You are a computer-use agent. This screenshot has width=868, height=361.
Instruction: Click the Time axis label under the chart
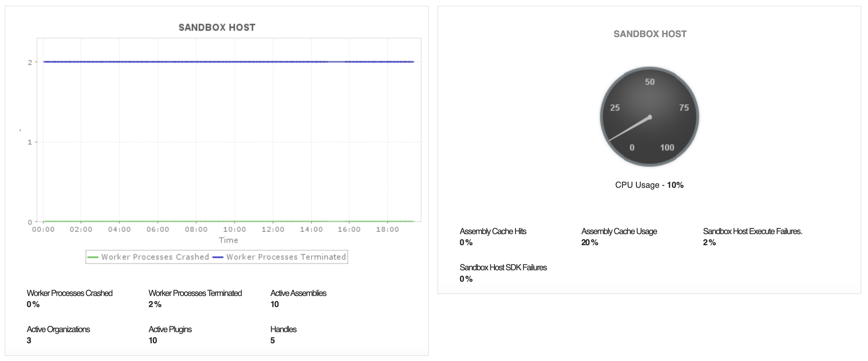pyautogui.click(x=229, y=240)
